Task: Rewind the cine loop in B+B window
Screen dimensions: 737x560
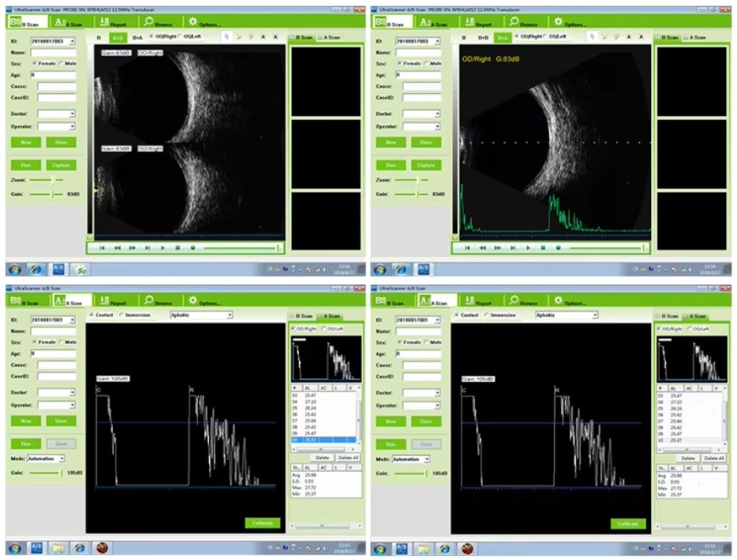Action: point(118,248)
